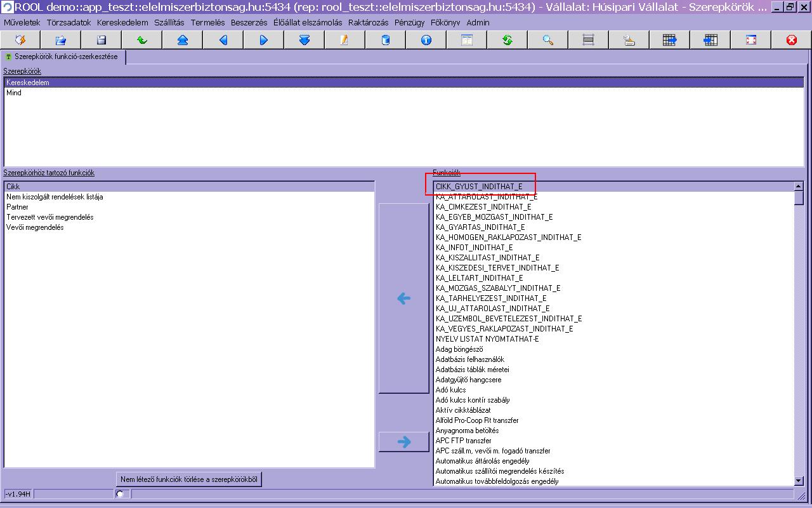Click the magnifying glass search icon
Screen dimensions: 812x508
click(548, 40)
